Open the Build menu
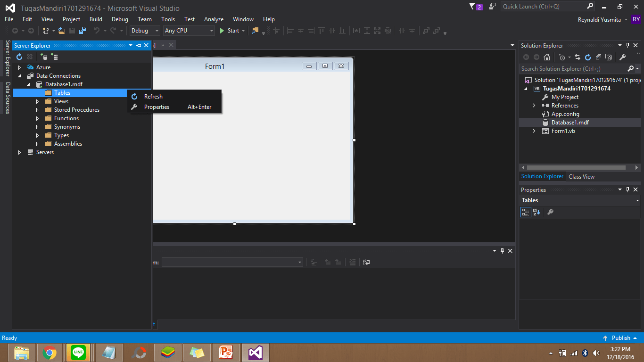The image size is (644, 362). point(96,19)
